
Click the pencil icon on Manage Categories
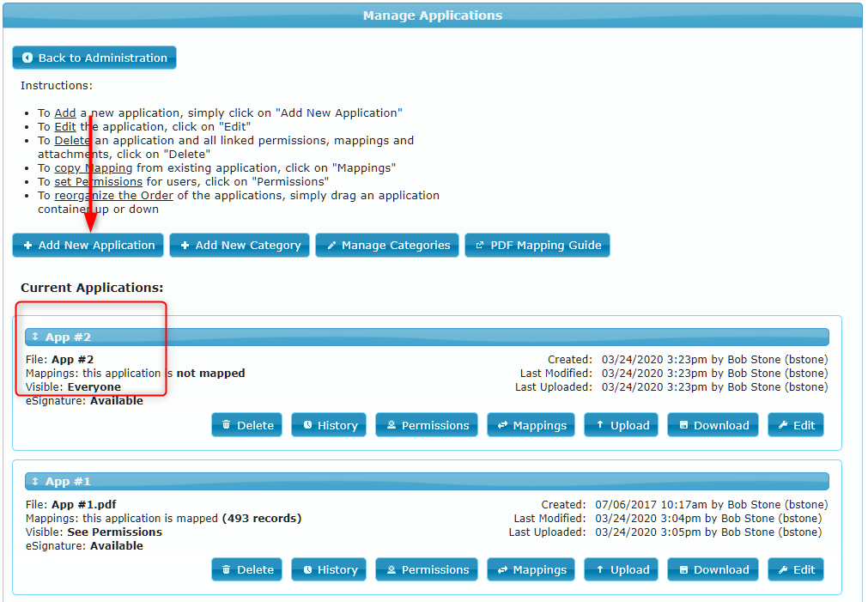coord(331,245)
